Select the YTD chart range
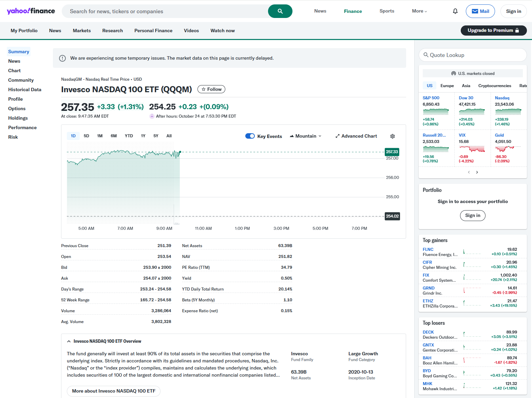The image size is (532, 398). point(129,136)
